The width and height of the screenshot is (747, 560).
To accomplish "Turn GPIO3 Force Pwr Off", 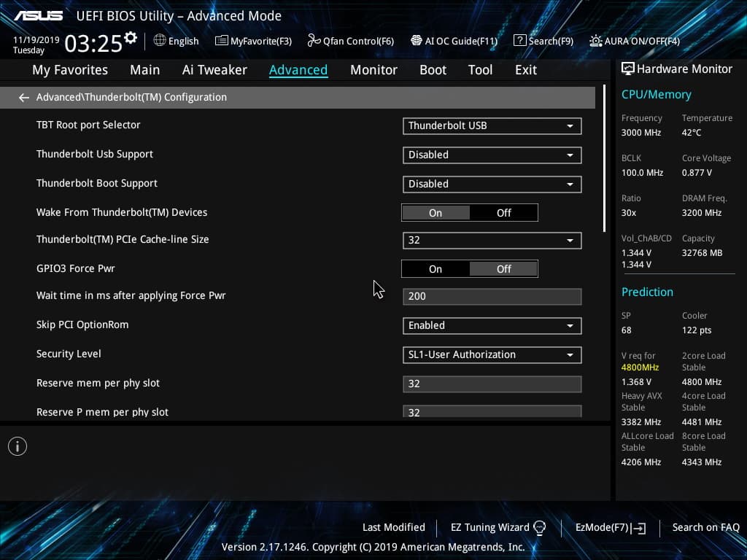I will 503,269.
